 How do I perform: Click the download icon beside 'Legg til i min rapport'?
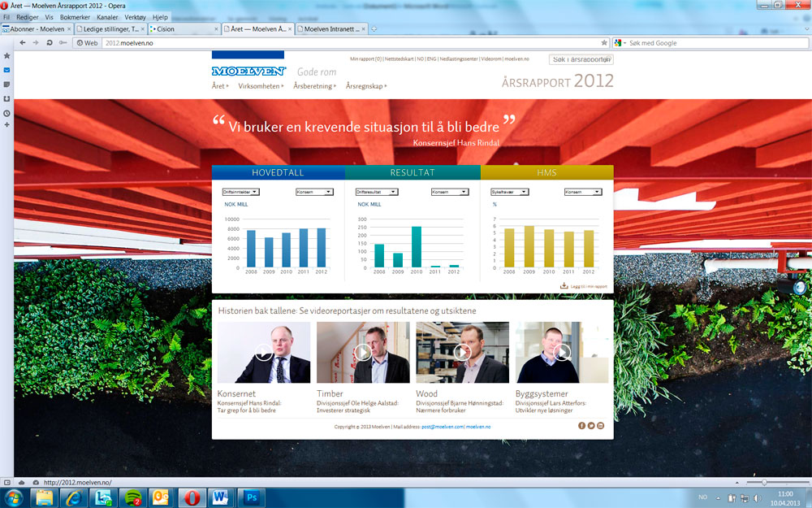click(x=564, y=285)
